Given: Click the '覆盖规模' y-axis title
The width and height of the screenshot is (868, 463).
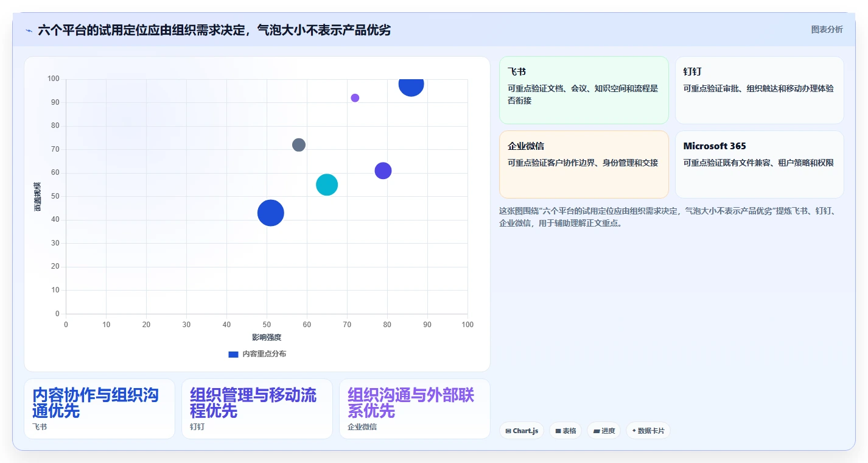Looking at the screenshot, I should [37, 196].
